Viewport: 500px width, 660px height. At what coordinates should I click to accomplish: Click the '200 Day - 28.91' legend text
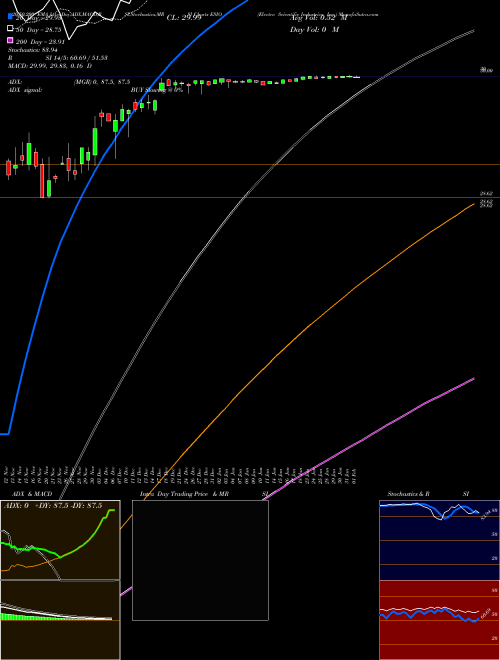pos(40,42)
